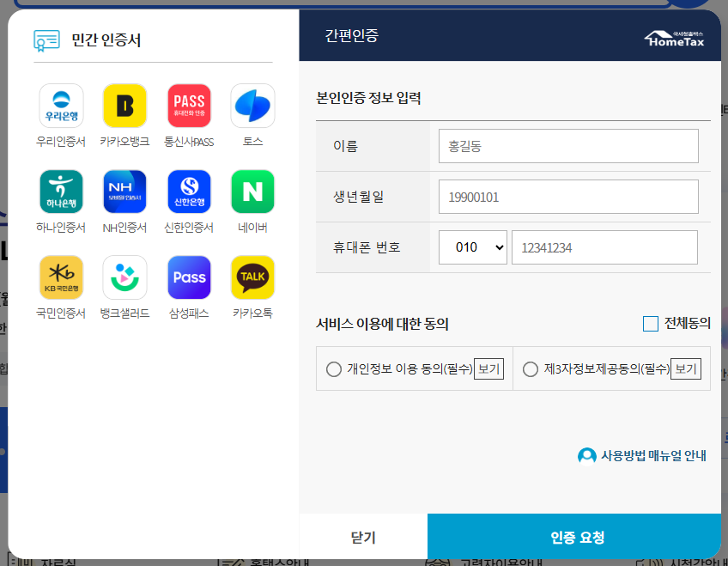View 개인정보 이용 동의 terms via 보기
The height and width of the screenshot is (566, 728).
(x=488, y=369)
